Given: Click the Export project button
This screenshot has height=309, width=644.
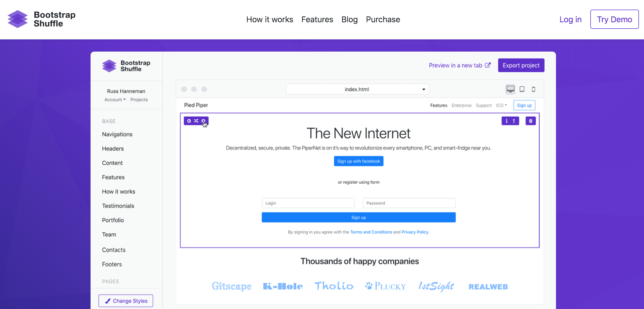Looking at the screenshot, I should [521, 65].
